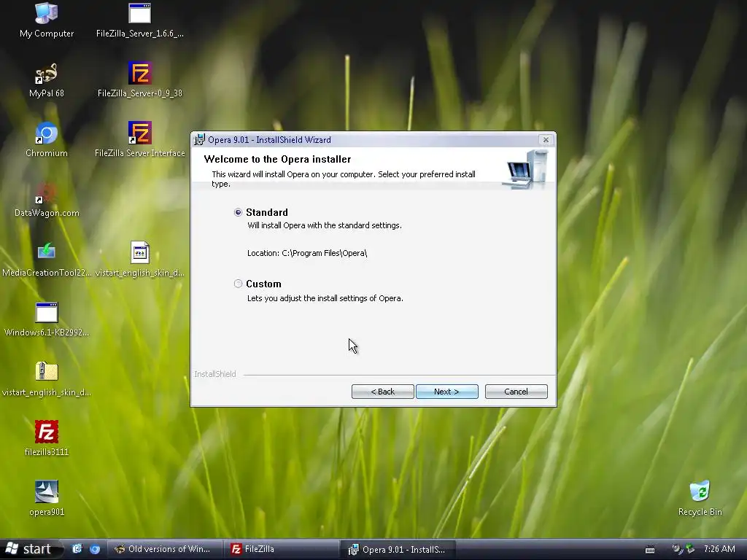The image size is (747, 560).
Task: Click the Chromium quick launch icon
Action: pyautogui.click(x=95, y=549)
